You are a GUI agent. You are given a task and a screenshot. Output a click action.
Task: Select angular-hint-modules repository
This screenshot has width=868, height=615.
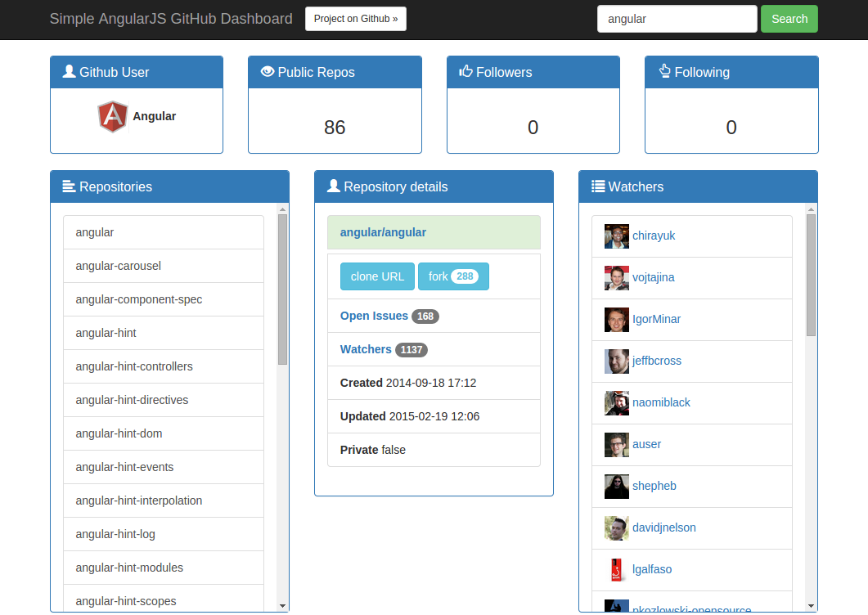pos(164,568)
